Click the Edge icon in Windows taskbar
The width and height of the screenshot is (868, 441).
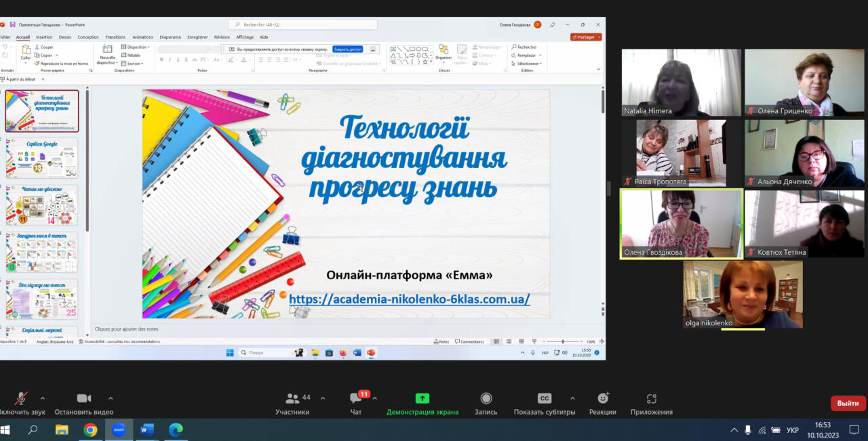coord(176,429)
